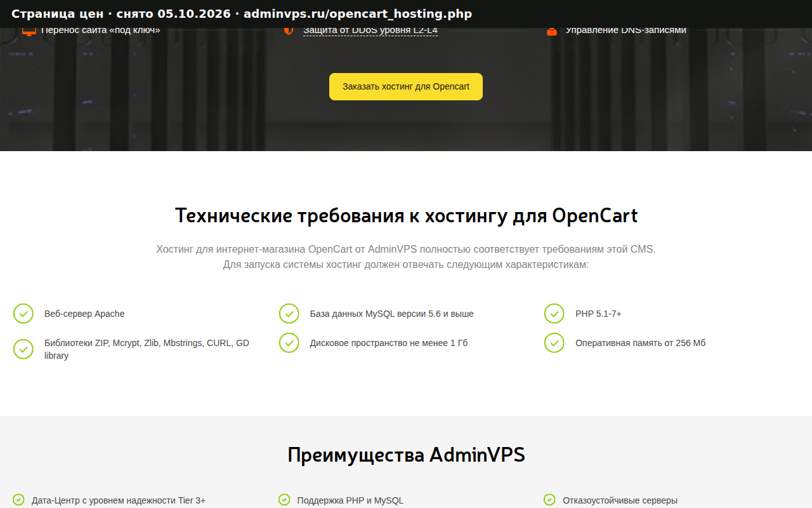Click the Заказать хостинг для Opencart button
The width and height of the screenshot is (812, 508).
click(x=406, y=86)
